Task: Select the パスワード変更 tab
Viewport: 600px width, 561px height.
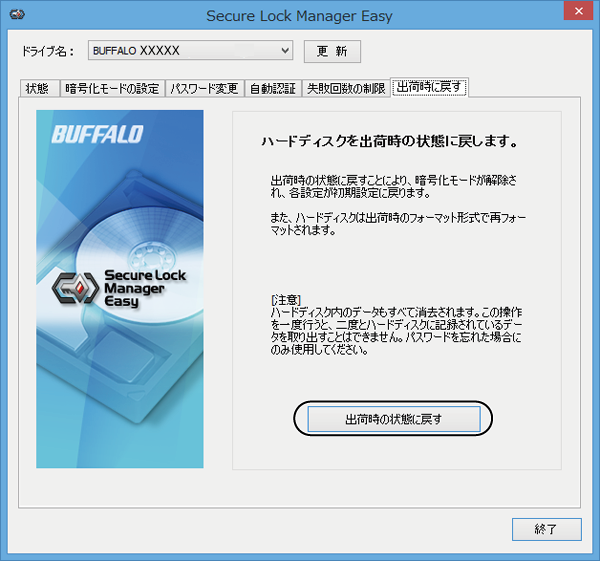Action: (204, 88)
